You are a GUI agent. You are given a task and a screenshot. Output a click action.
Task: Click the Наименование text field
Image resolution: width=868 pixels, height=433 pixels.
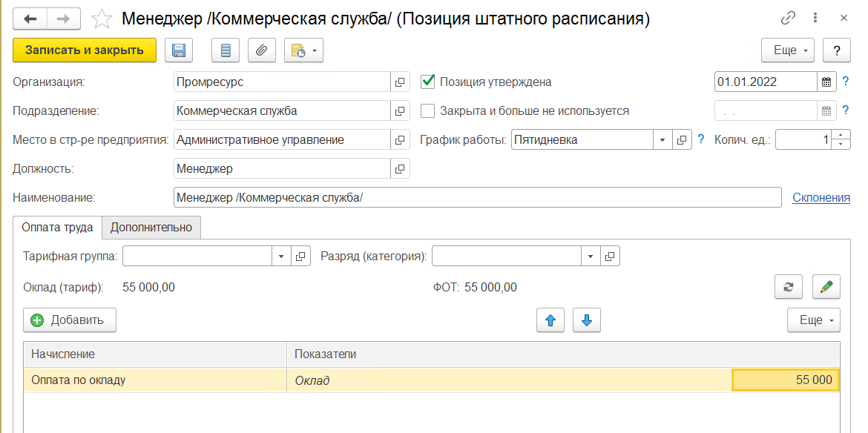tap(476, 197)
